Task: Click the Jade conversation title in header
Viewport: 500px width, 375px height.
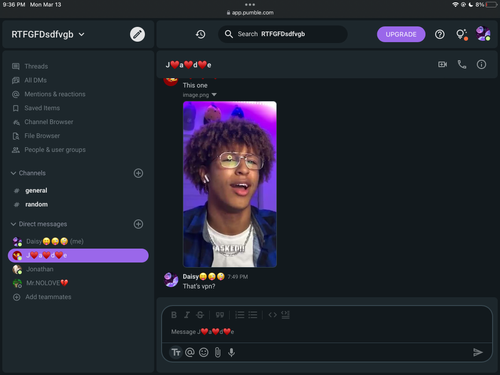Action: (x=188, y=65)
